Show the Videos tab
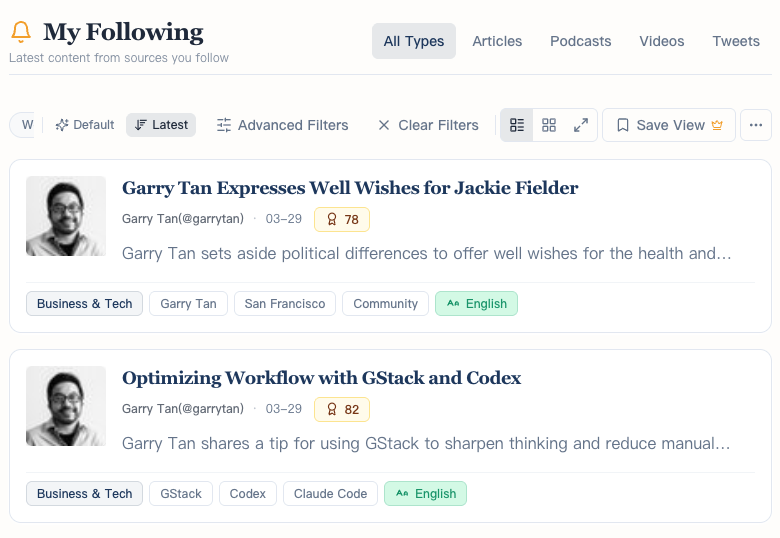The image size is (780, 538). 662,41
